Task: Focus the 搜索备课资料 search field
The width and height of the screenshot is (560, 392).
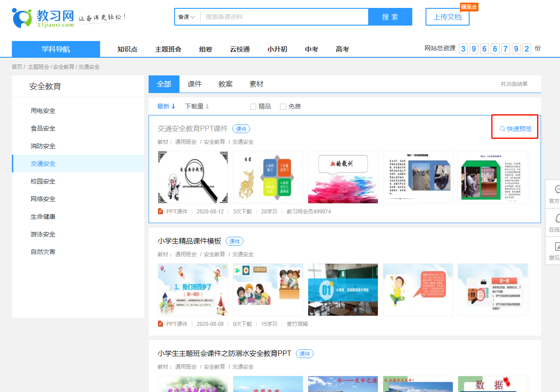Action: point(284,17)
